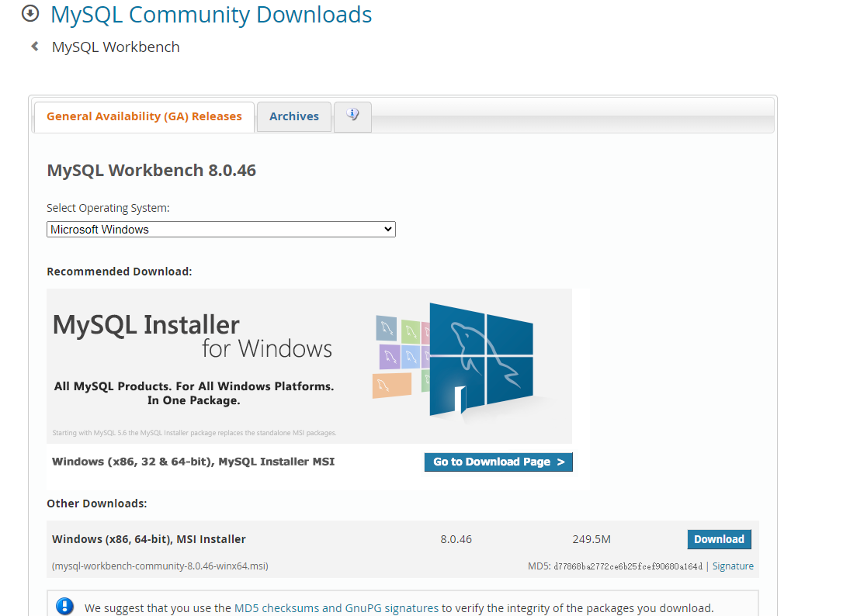Click the Recommended Download label
Image resolution: width=857 pixels, height=616 pixels.
tap(119, 272)
